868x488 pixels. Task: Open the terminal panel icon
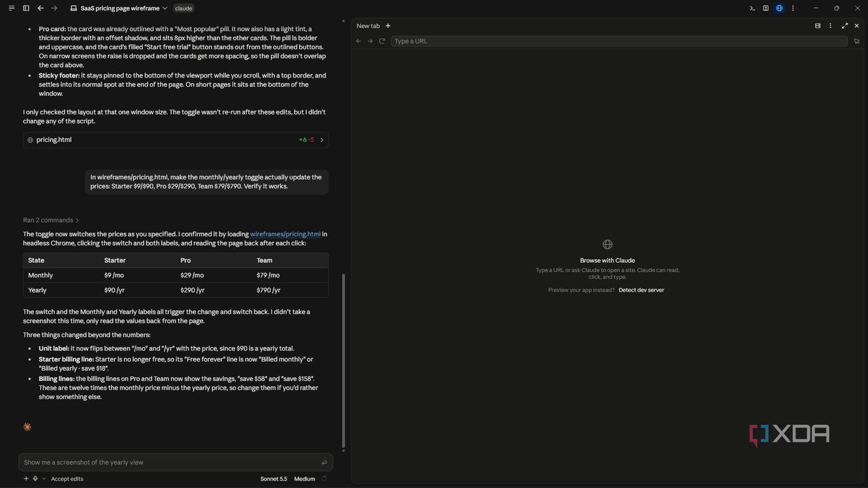pyautogui.click(x=752, y=8)
